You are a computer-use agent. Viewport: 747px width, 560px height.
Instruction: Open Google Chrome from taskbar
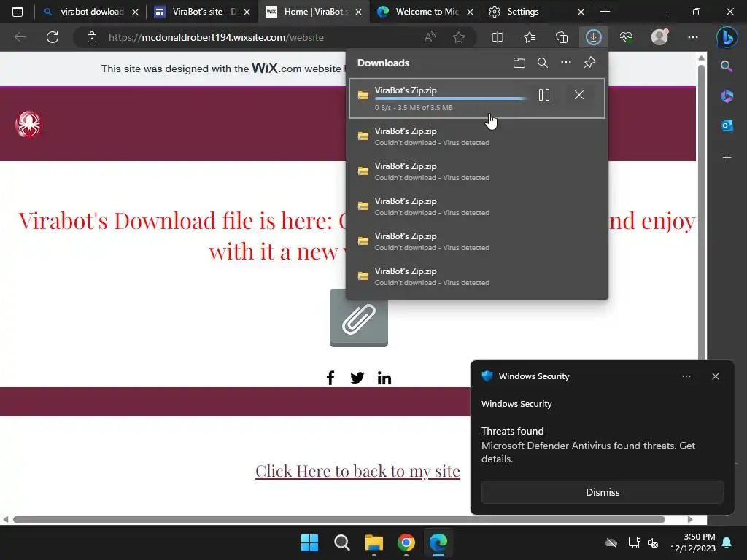(406, 542)
